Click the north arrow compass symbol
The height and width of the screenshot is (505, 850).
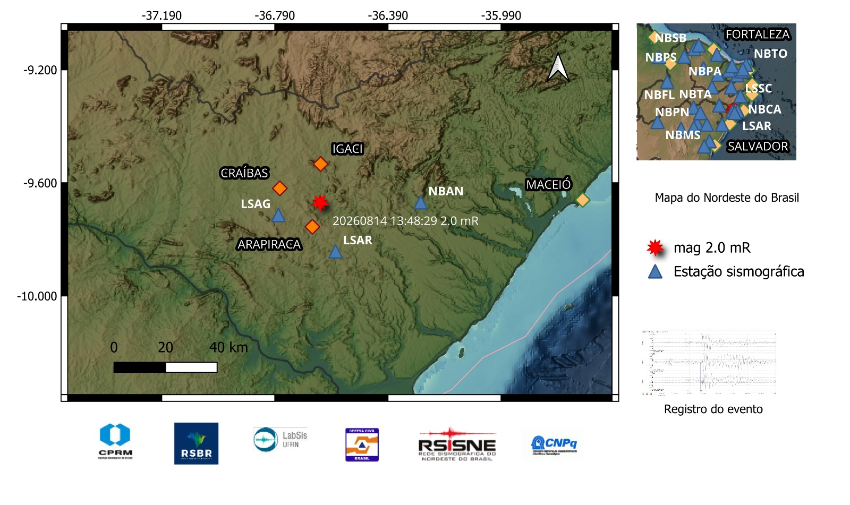click(558, 68)
